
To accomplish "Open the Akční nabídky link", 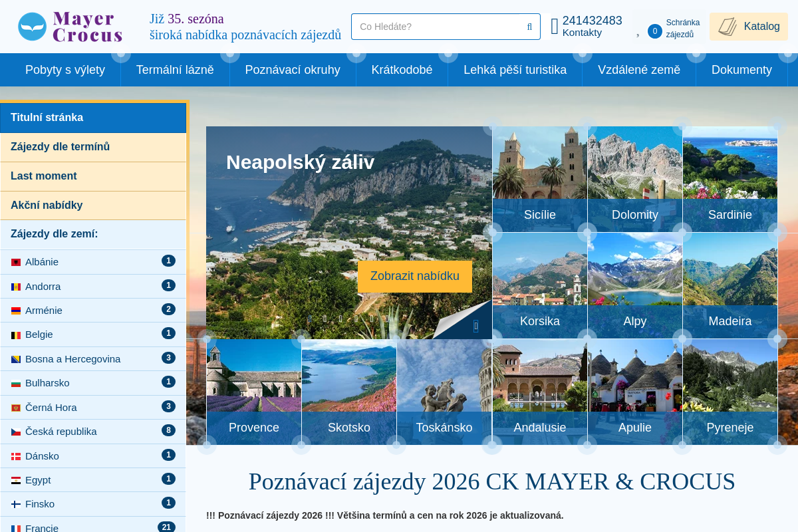I will [93, 205].
